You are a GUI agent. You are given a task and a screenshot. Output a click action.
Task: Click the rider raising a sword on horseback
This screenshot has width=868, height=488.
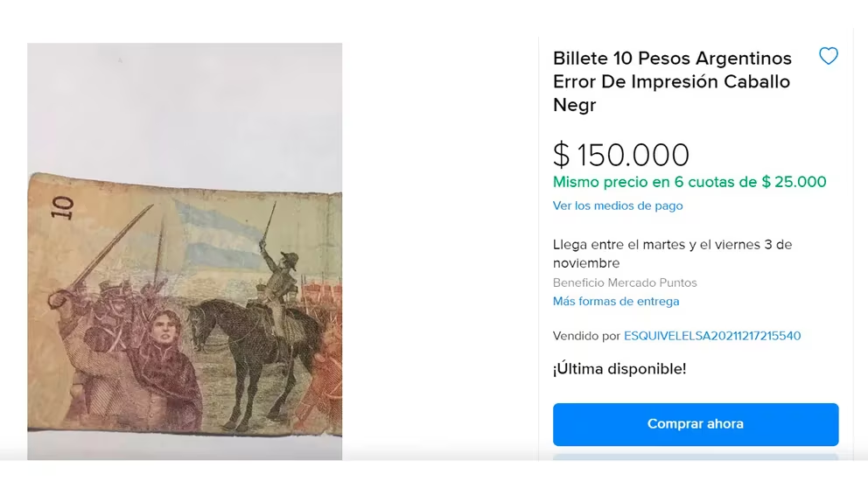click(278, 276)
